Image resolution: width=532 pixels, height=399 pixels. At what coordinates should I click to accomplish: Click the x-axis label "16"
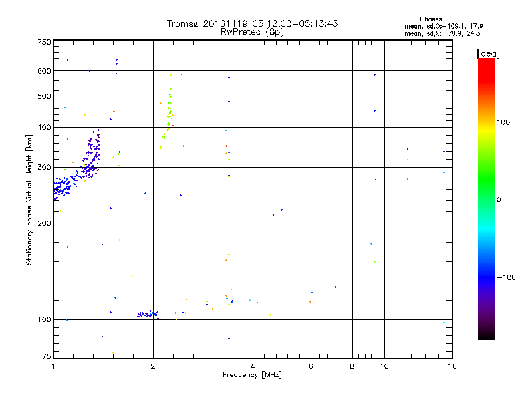[452, 366]
